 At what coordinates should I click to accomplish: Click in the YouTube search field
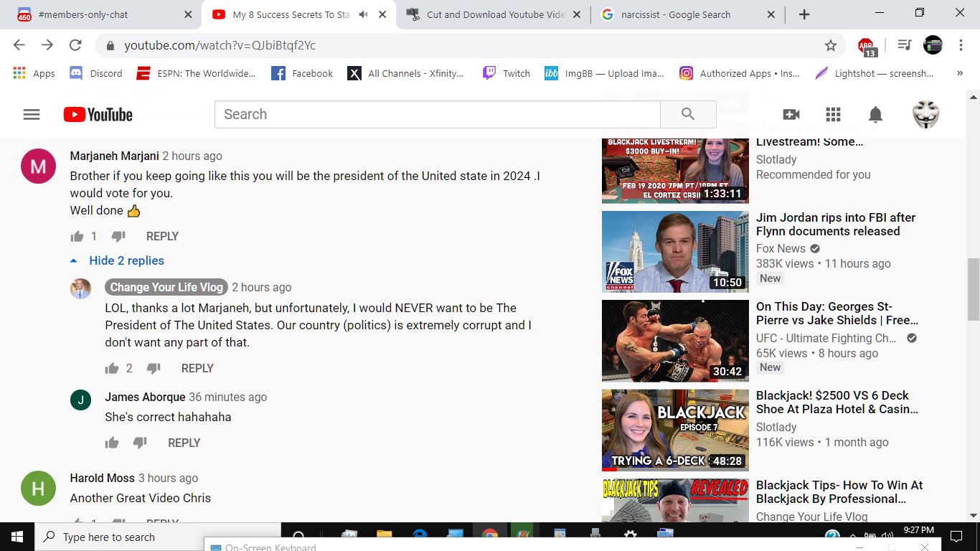click(438, 114)
